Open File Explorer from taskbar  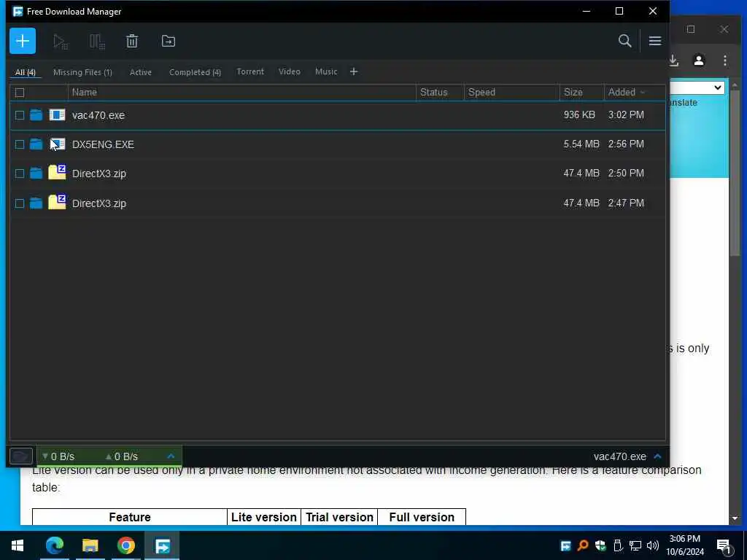tap(90, 545)
